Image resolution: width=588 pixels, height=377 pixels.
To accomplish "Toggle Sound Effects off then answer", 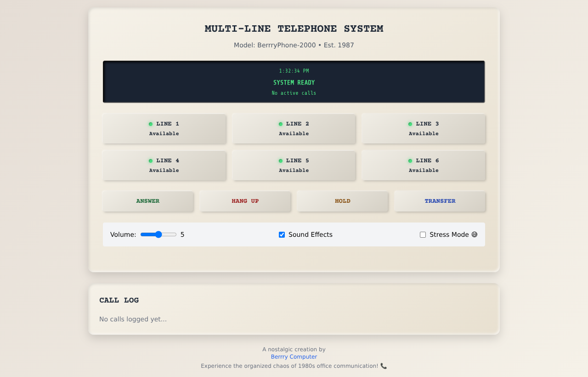I will [282, 234].
